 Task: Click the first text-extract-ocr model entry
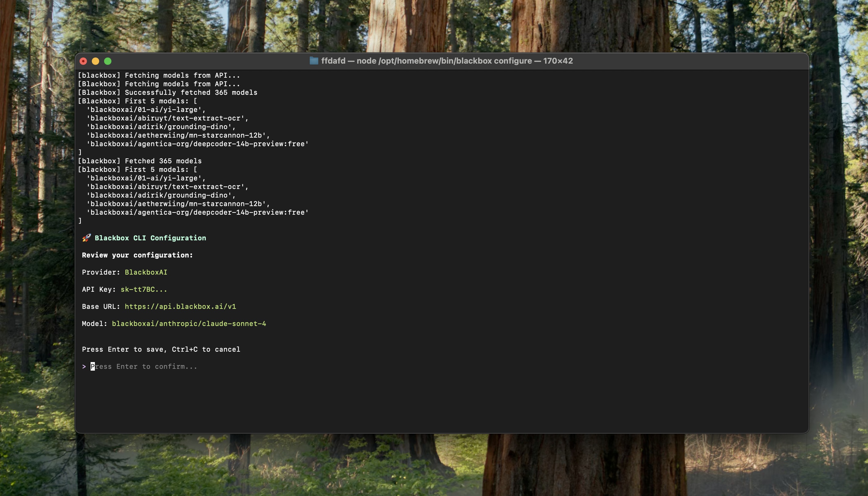(167, 118)
